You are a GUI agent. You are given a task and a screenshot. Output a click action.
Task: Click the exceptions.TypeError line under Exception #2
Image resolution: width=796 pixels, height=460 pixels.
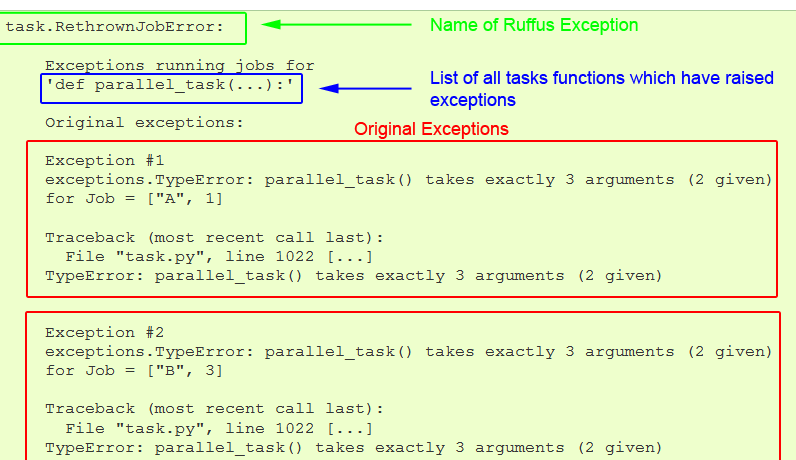coord(408,351)
